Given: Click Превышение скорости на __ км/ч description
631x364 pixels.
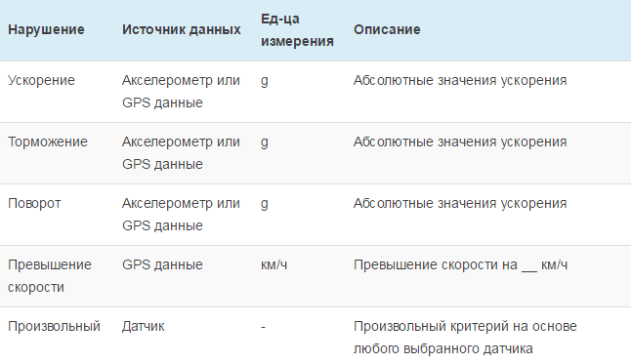Looking at the screenshot, I should pos(460,265).
